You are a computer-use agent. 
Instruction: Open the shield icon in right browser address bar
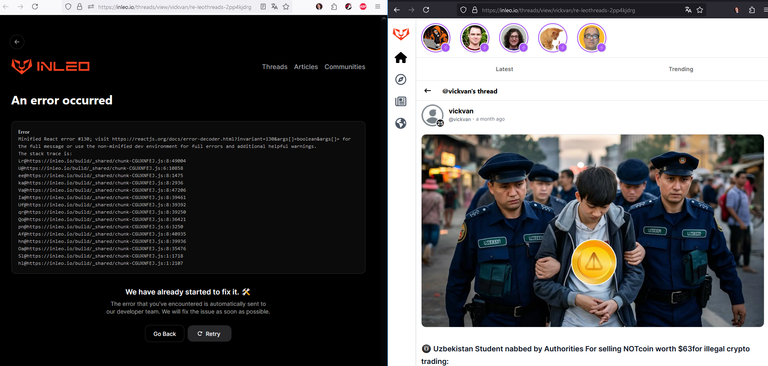click(x=463, y=10)
